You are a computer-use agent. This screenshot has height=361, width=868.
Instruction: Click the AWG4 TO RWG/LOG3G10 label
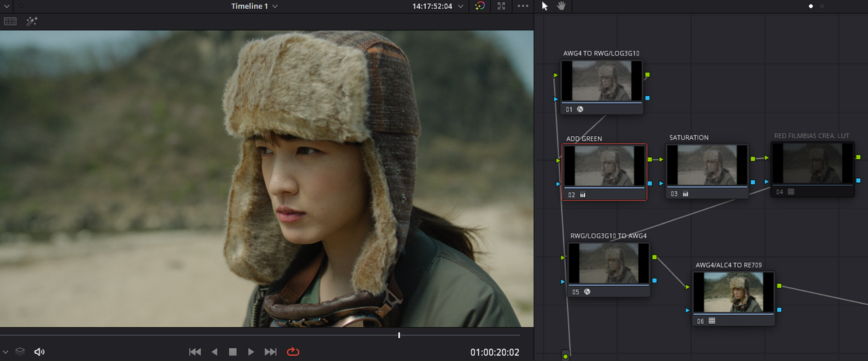click(x=601, y=54)
